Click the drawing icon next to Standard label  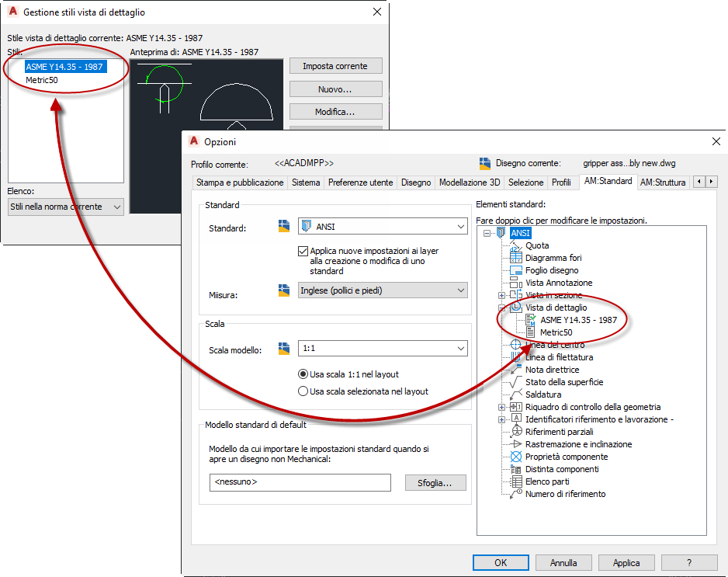point(284,226)
